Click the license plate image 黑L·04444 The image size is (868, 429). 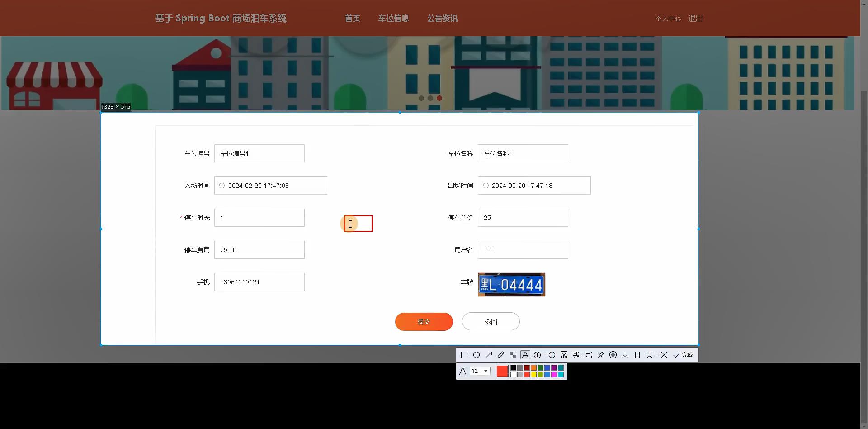[511, 285]
